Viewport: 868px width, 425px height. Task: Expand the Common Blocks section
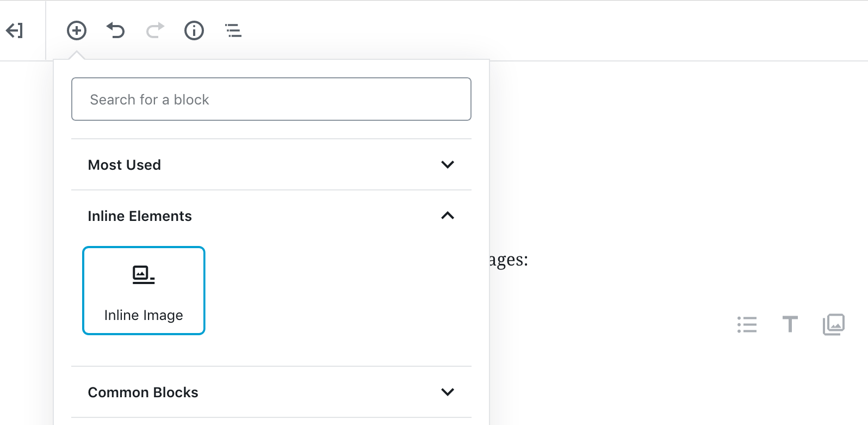tap(447, 392)
